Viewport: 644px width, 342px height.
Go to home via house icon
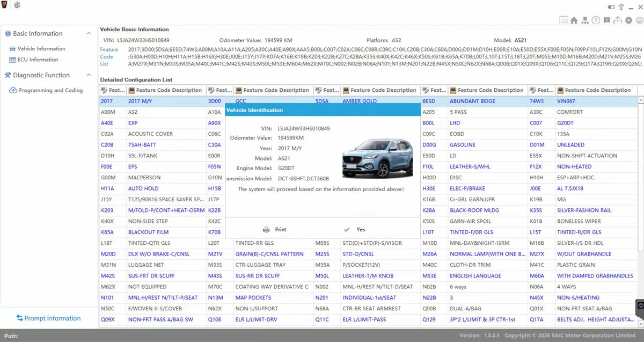pyautogui.click(x=574, y=20)
